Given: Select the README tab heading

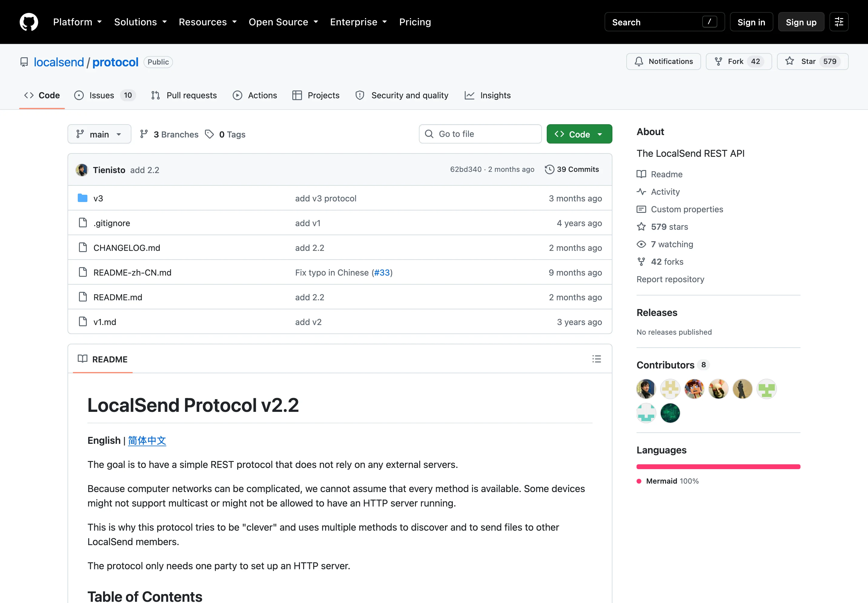Looking at the screenshot, I should point(103,359).
